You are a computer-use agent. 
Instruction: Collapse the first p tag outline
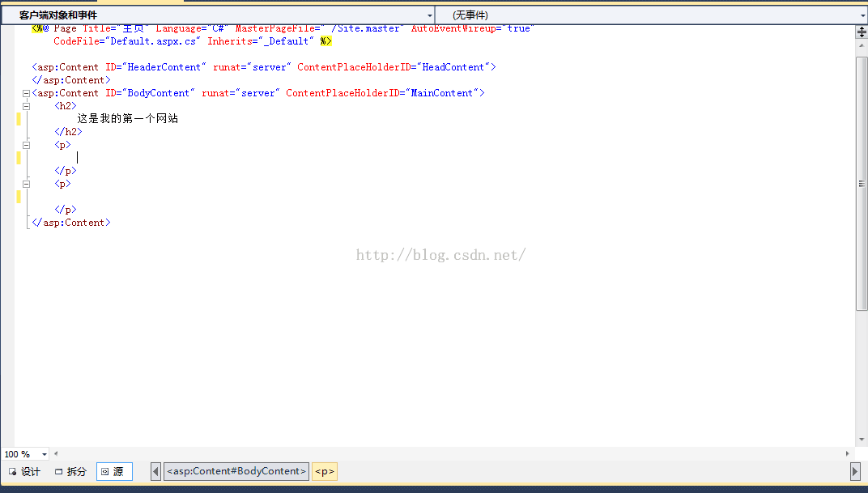pos(26,145)
